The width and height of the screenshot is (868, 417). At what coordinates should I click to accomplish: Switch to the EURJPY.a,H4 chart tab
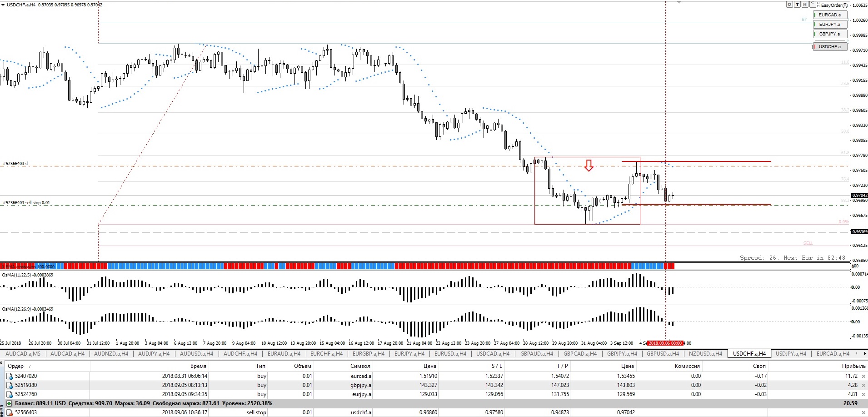409,353
